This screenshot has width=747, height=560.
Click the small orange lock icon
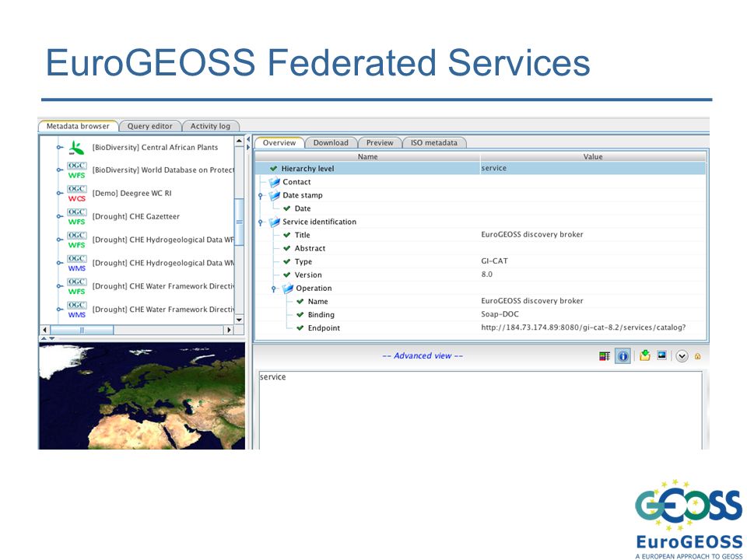click(x=697, y=356)
